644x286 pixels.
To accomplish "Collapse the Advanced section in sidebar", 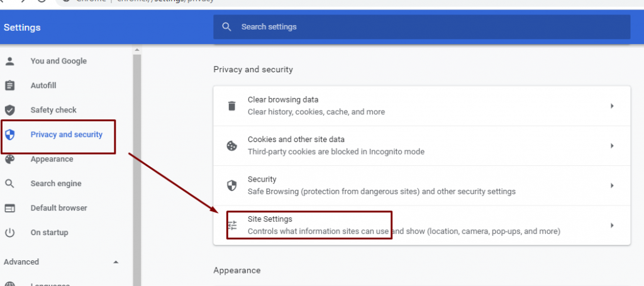I will click(115, 262).
